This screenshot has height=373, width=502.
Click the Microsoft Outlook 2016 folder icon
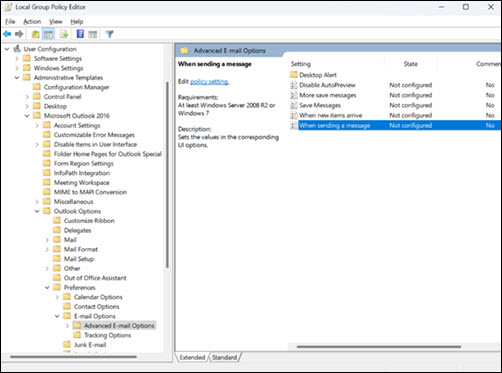[37, 116]
